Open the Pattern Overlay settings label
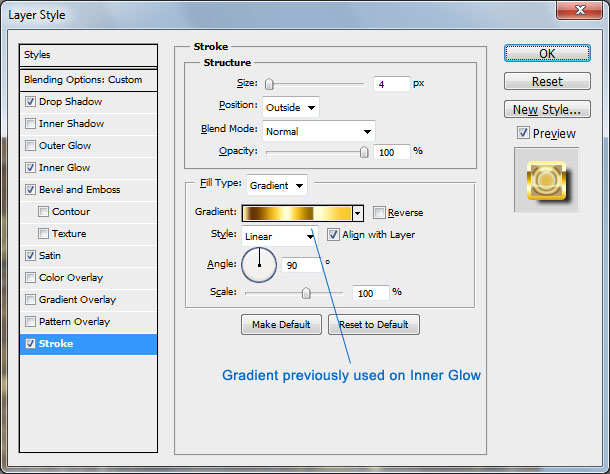The height and width of the screenshot is (474, 610). coord(75,321)
